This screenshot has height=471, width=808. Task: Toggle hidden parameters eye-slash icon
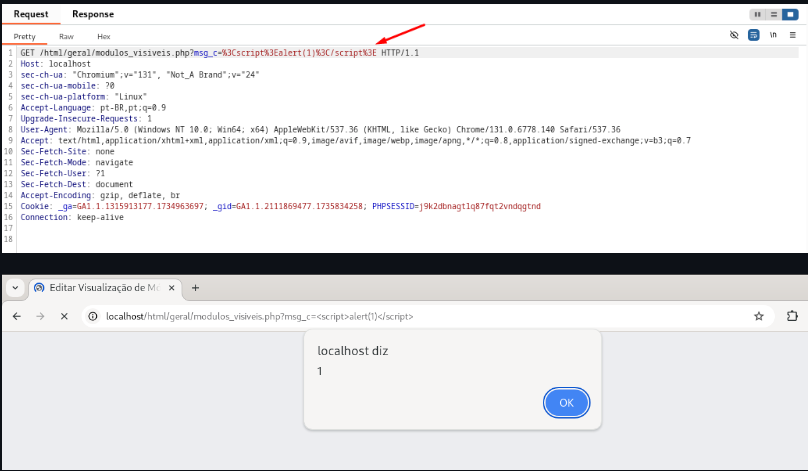click(x=734, y=35)
